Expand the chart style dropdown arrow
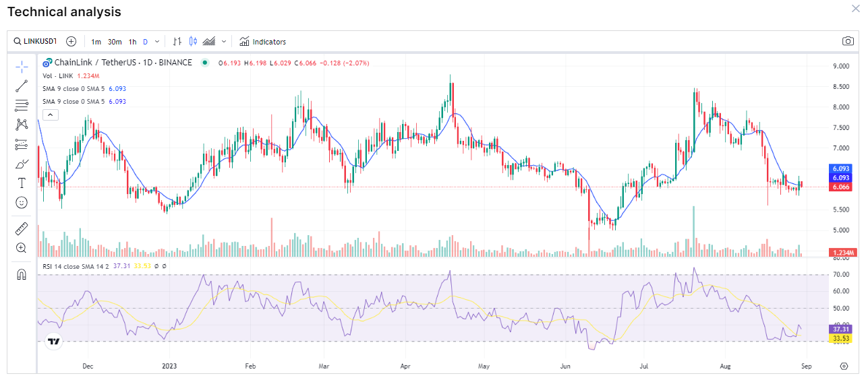 click(x=224, y=42)
